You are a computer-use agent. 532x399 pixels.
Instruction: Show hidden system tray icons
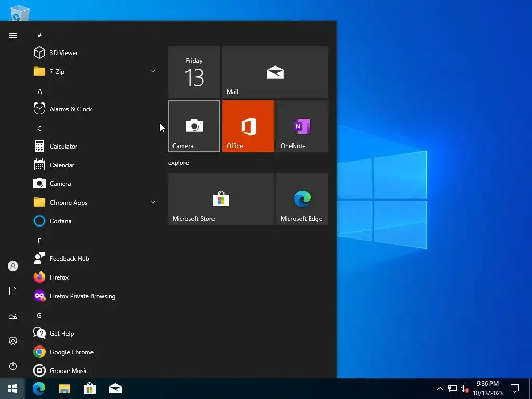pyautogui.click(x=440, y=389)
